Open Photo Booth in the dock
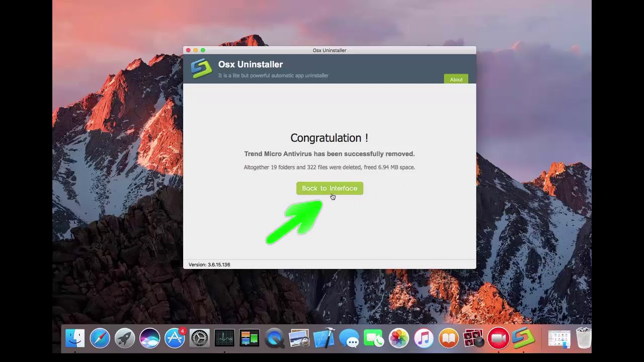Image resolution: width=644 pixels, height=362 pixels. click(x=473, y=338)
